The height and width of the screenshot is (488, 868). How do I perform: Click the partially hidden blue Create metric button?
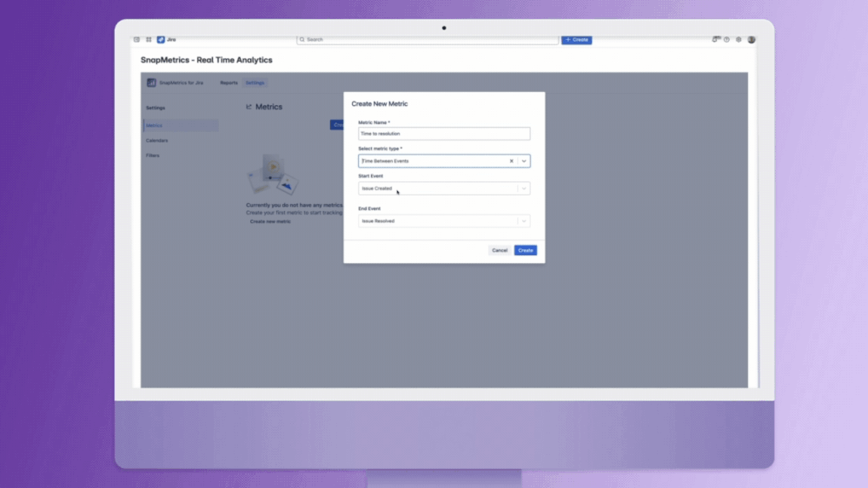pos(337,125)
